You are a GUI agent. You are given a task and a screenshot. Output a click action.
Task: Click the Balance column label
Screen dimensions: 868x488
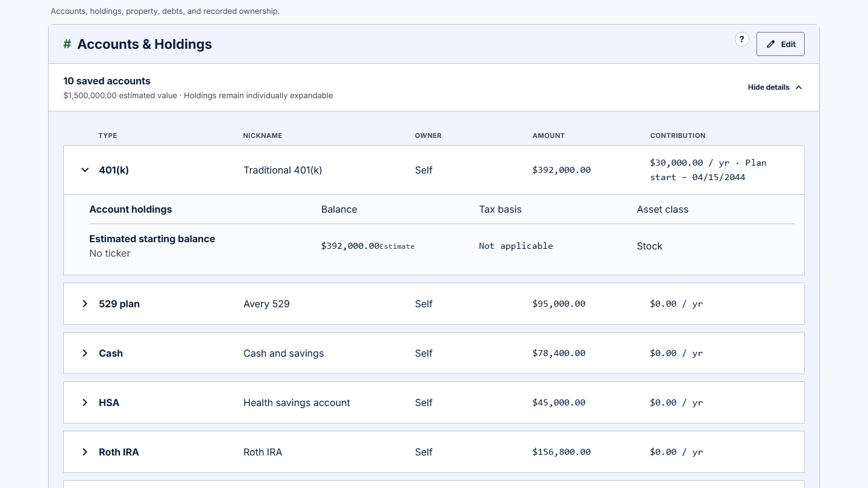pos(339,210)
